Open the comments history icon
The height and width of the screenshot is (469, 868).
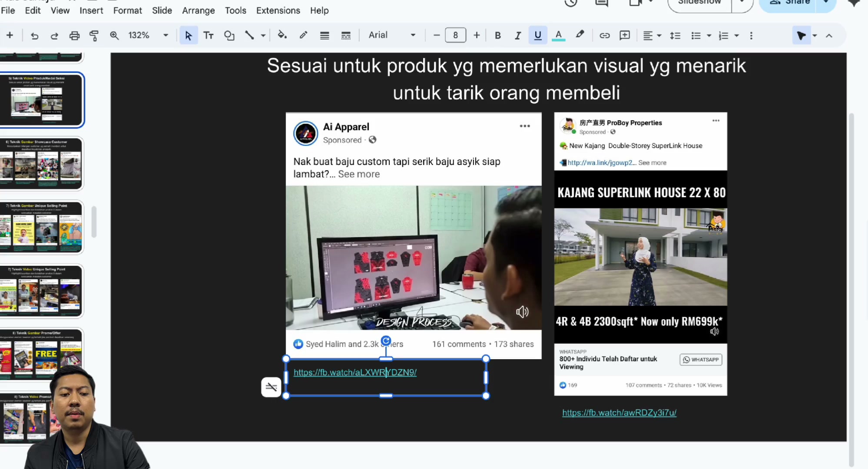(x=602, y=3)
